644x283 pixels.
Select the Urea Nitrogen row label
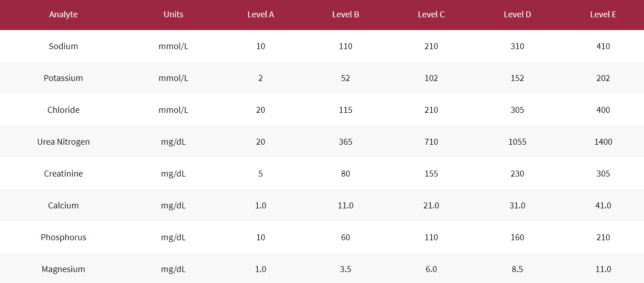tap(63, 142)
